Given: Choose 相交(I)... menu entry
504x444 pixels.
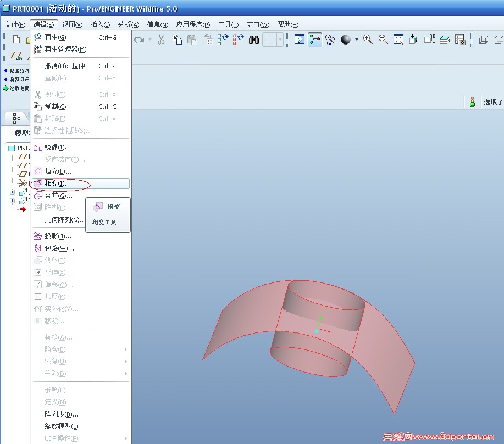Looking at the screenshot, I should point(81,184).
